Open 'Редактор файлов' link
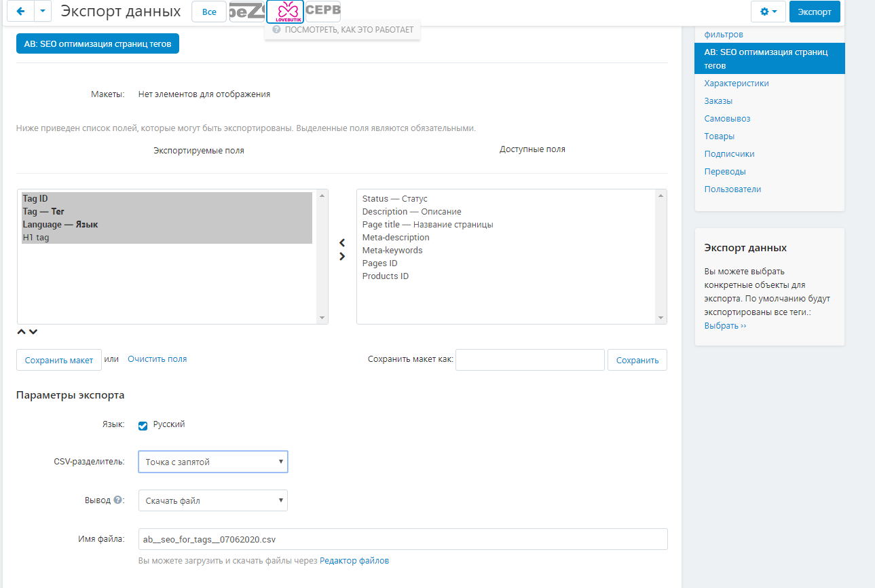This screenshot has width=875, height=588. [x=354, y=561]
